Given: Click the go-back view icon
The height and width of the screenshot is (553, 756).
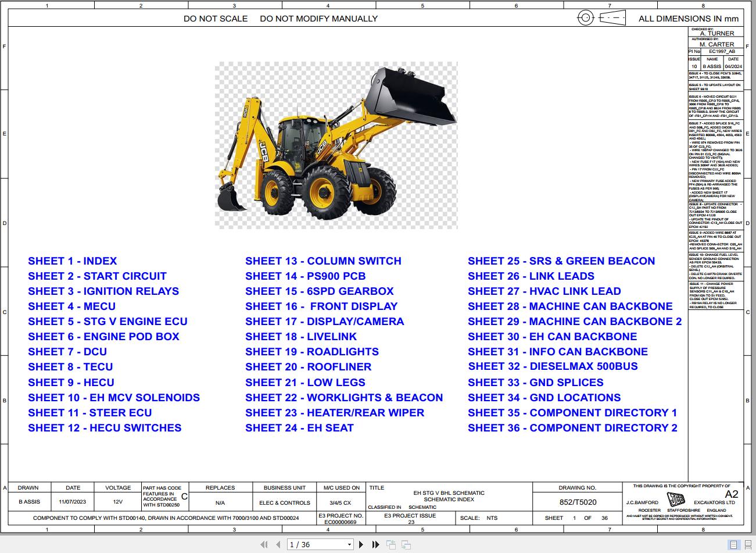Looking at the screenshot, I should 391,544.
